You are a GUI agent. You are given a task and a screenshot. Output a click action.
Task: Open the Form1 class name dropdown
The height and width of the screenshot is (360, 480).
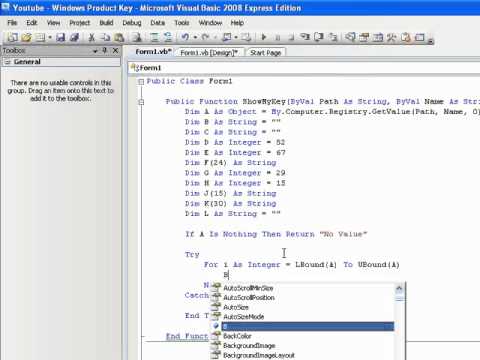pos(303,68)
